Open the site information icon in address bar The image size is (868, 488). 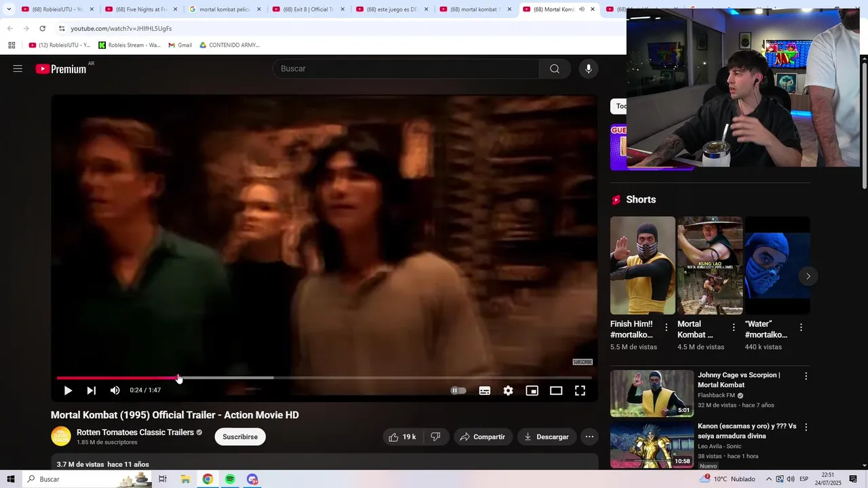pyautogui.click(x=62, y=28)
